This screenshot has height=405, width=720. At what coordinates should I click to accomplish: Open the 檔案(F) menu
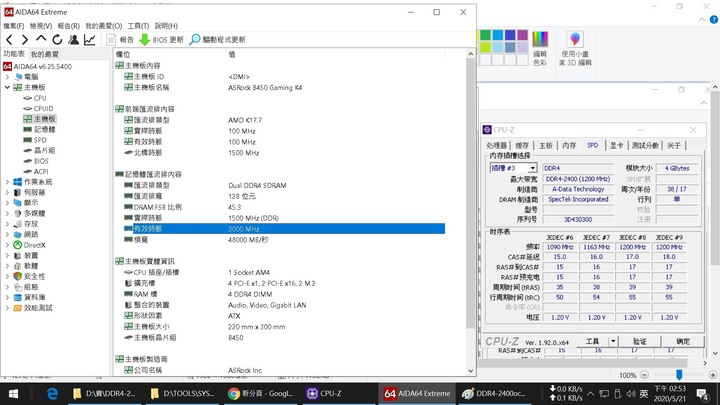[14, 26]
